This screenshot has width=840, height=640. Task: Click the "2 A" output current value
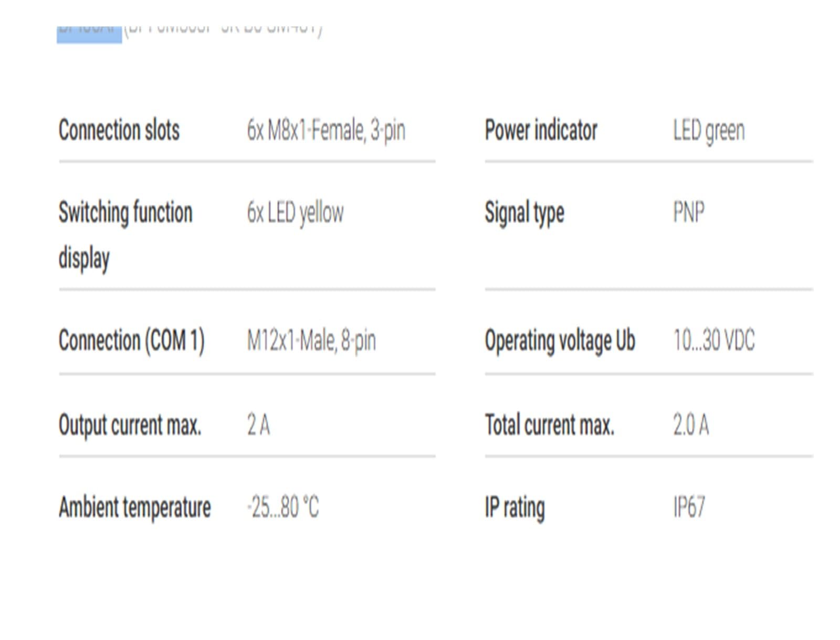pyautogui.click(x=258, y=425)
